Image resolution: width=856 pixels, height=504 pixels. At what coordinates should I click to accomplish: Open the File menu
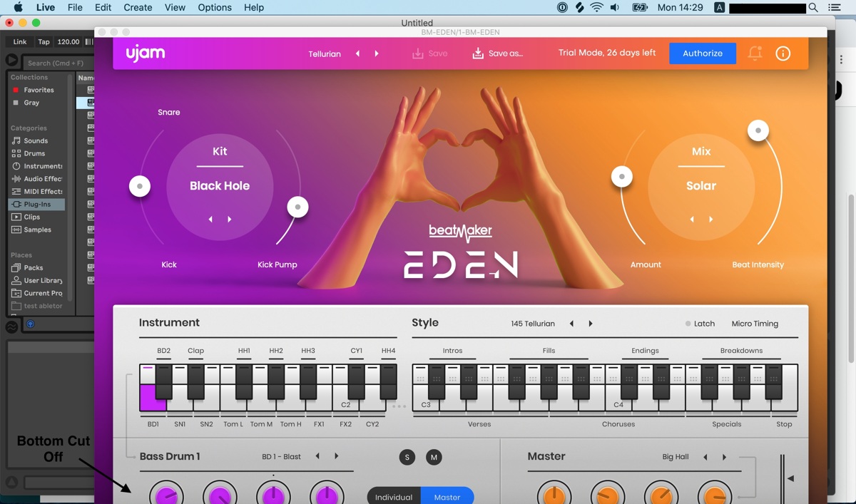(x=75, y=7)
